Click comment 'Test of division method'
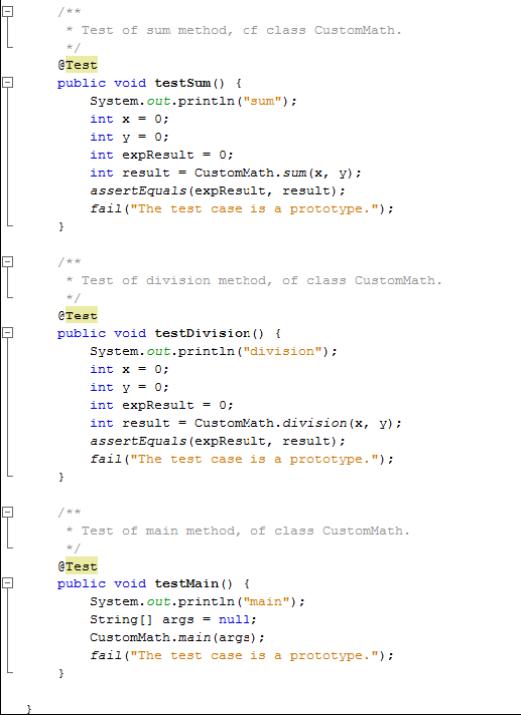This screenshot has width=521, height=715. [254, 280]
